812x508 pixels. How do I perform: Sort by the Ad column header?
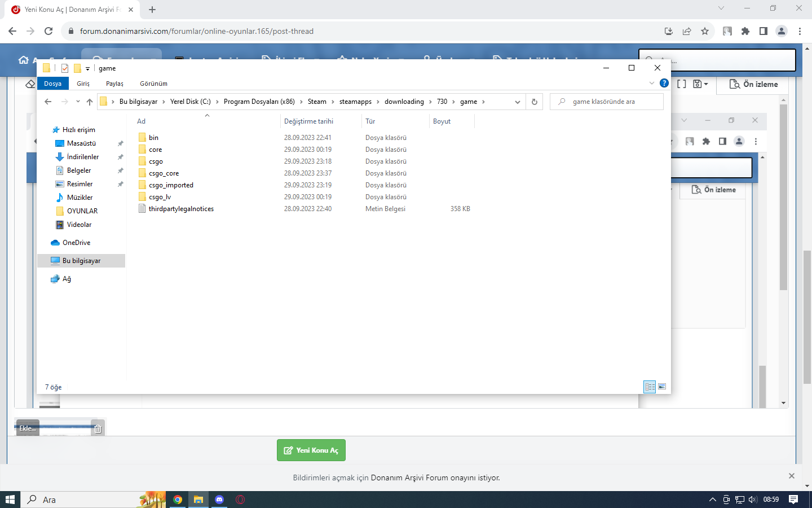coord(206,121)
